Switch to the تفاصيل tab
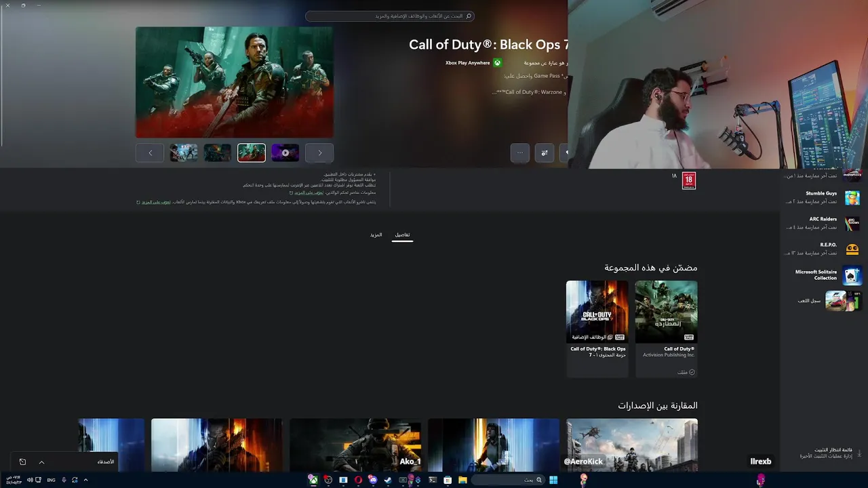This screenshot has width=868, height=488. click(x=403, y=235)
